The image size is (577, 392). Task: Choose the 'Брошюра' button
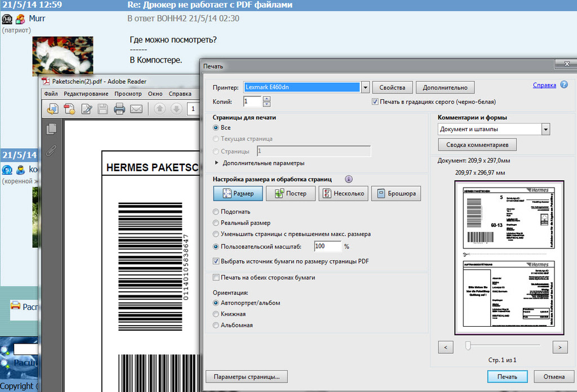pos(396,193)
